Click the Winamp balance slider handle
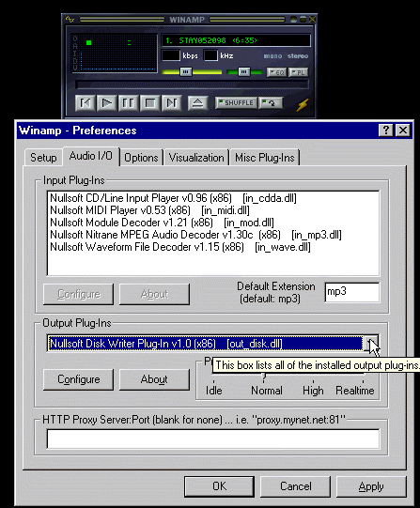Screen dimensions: 420x508 pyautogui.click(x=244, y=71)
